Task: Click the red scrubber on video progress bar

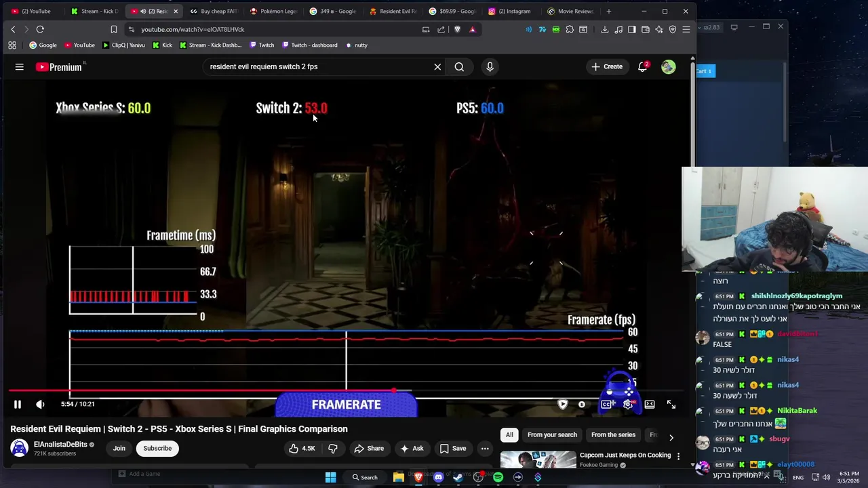Action: (x=393, y=391)
